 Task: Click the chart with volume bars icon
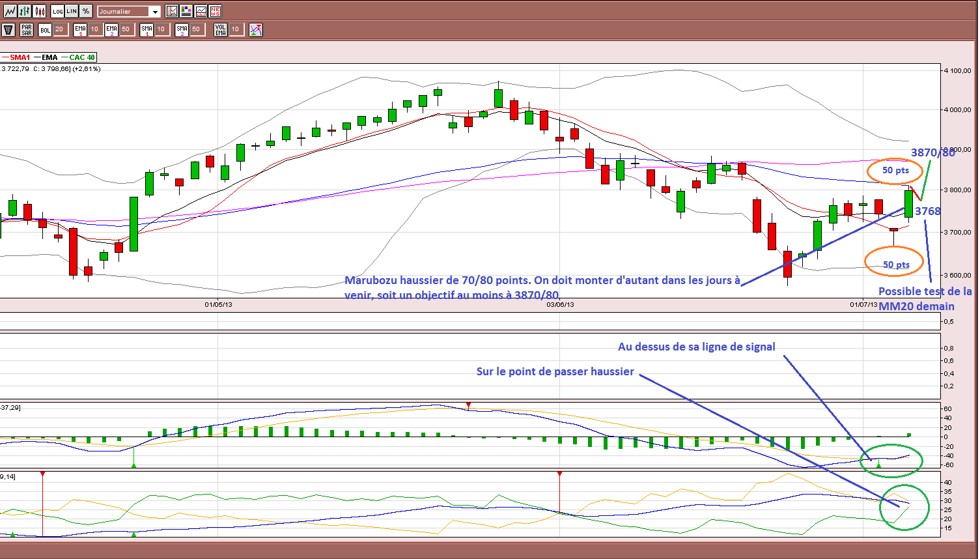[201, 11]
